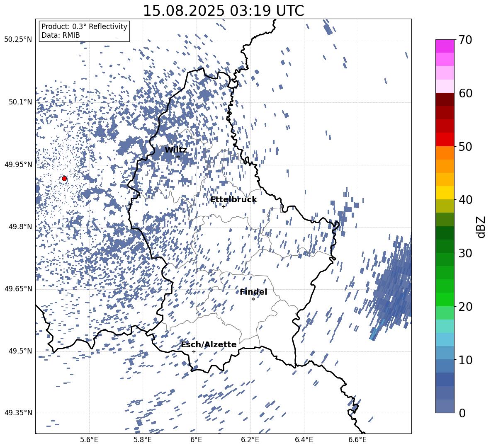
Task: Select the Wiltz city label
Action: click(176, 150)
